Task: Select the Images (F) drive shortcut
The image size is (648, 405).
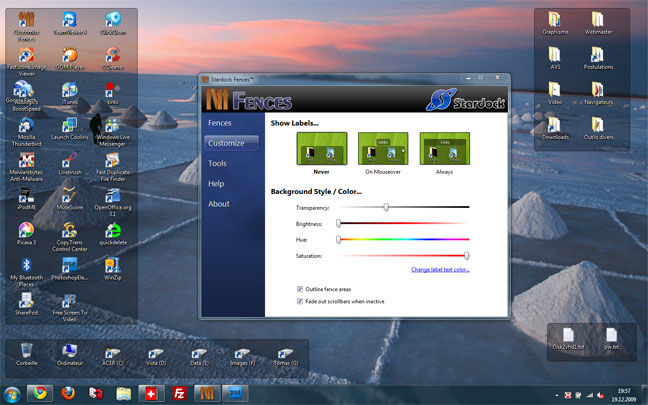Action: (x=243, y=357)
